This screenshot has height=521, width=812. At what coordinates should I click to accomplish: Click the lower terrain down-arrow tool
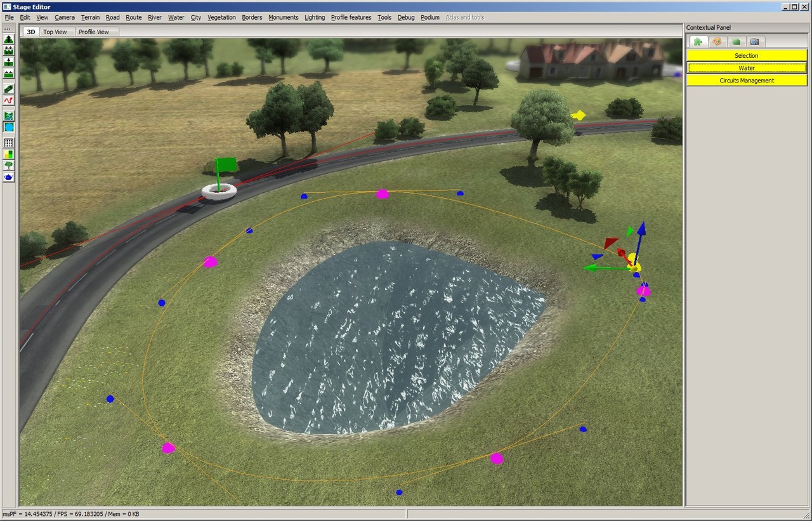[9, 62]
